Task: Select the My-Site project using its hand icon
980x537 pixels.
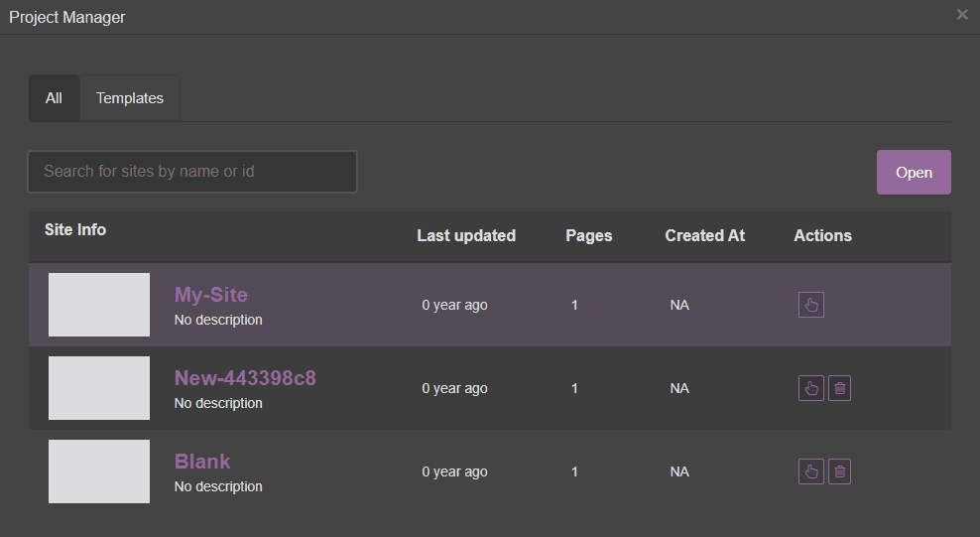Action: [x=810, y=305]
